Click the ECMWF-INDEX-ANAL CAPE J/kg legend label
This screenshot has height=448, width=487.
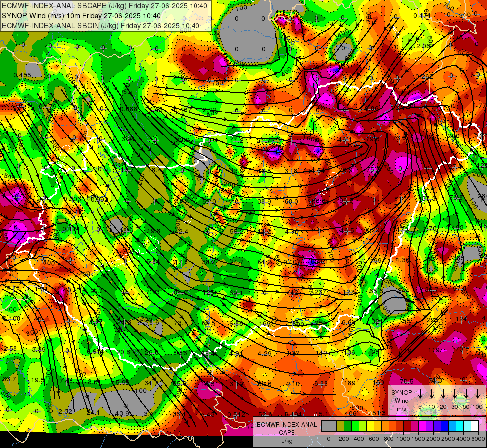[x=287, y=433]
